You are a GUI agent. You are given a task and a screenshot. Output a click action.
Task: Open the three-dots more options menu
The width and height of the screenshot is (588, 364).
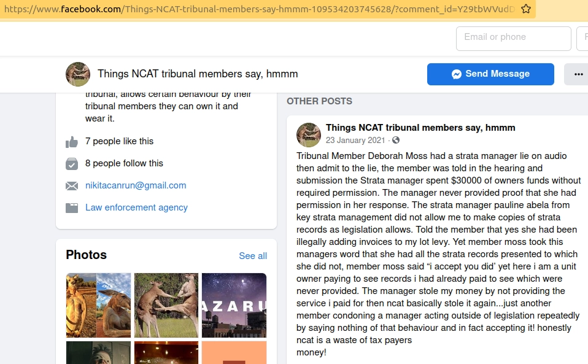click(x=578, y=74)
